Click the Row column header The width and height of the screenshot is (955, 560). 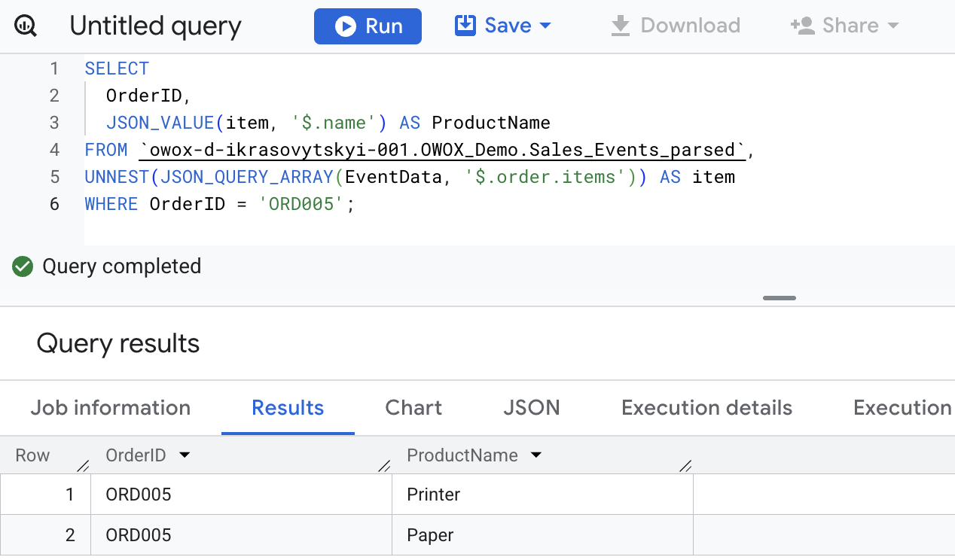tap(32, 455)
